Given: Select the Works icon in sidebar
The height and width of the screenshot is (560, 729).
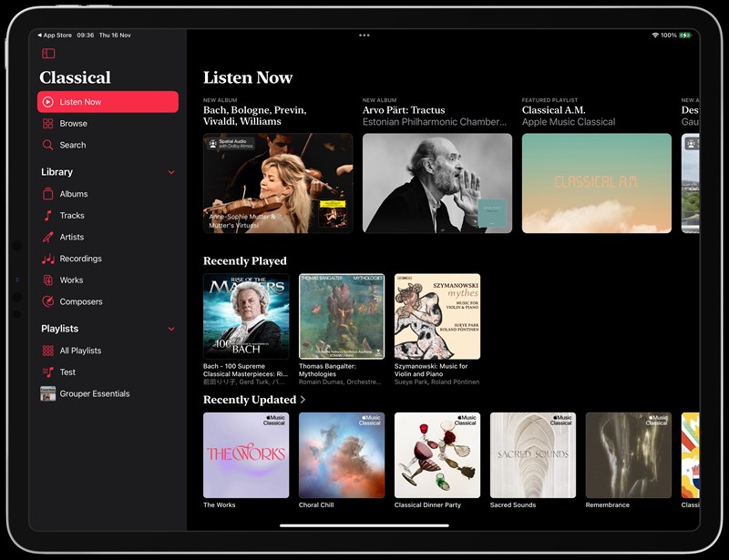Looking at the screenshot, I should (x=48, y=280).
